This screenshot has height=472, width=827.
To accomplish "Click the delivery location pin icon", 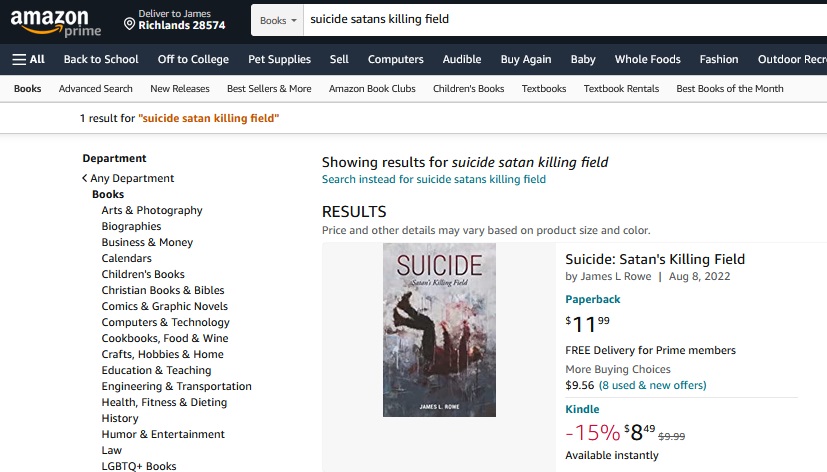I will (129, 22).
